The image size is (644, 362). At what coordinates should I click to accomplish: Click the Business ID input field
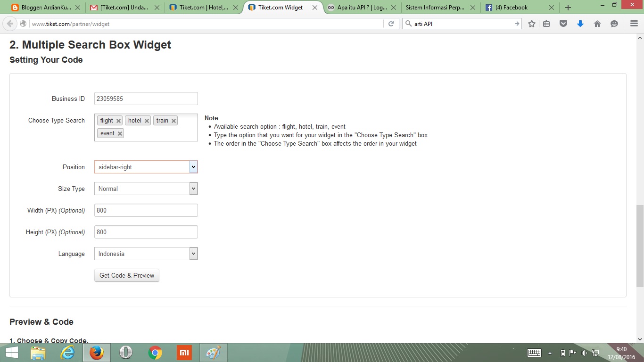[146, 99]
